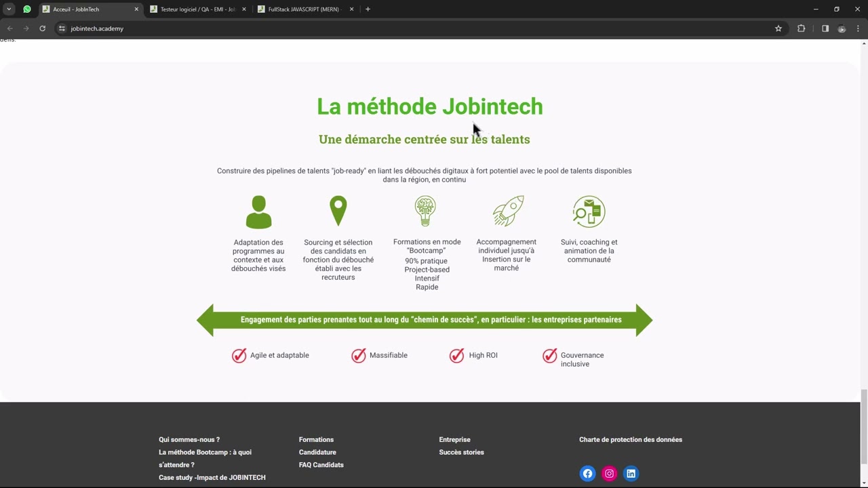Bookmark this page with the star icon
The width and height of the screenshot is (868, 488).
pos(778,28)
